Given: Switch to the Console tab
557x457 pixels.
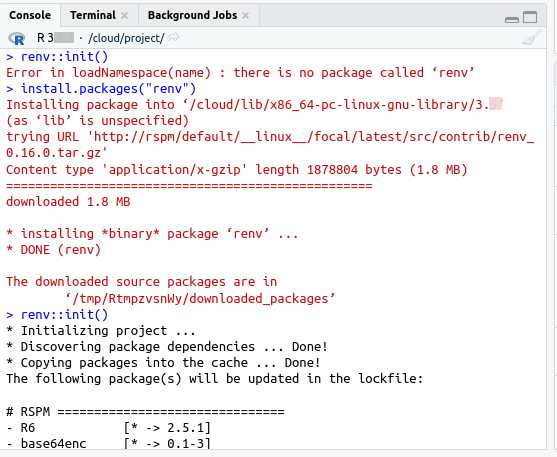Looking at the screenshot, I should click(x=30, y=15).
